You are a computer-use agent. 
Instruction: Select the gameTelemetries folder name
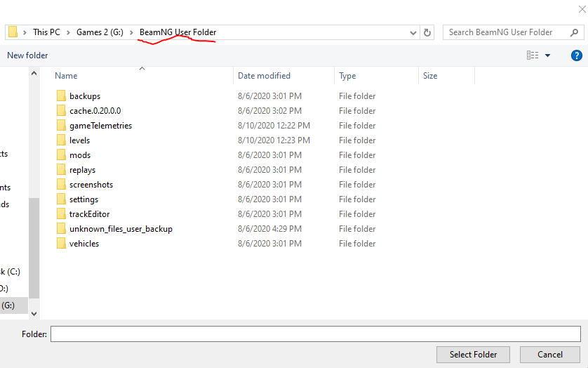(x=100, y=126)
